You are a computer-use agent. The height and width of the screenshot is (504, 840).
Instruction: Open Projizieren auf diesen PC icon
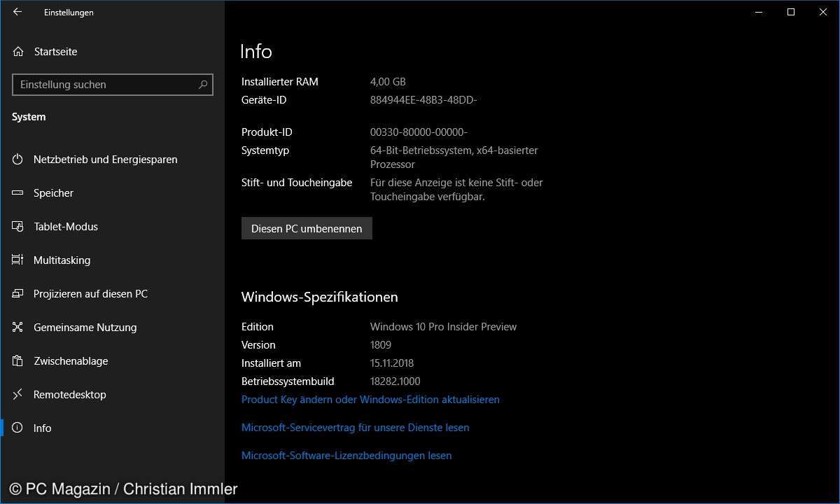18,294
